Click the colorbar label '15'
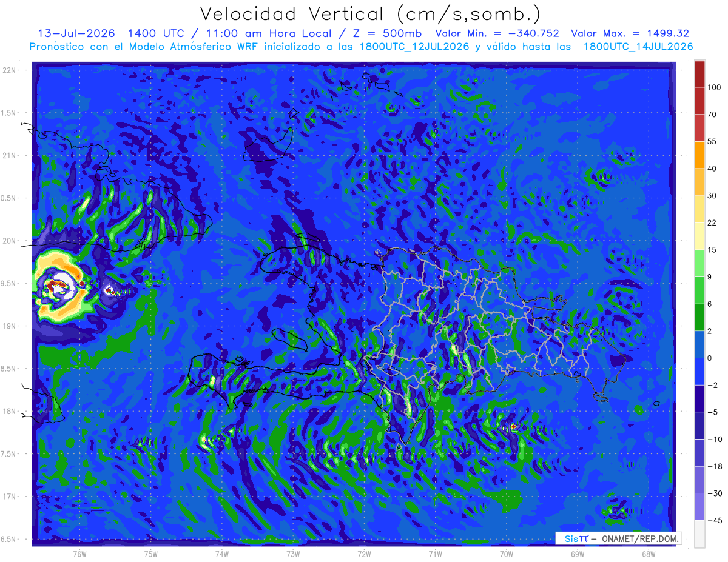The width and height of the screenshot is (728, 562). [x=712, y=250]
